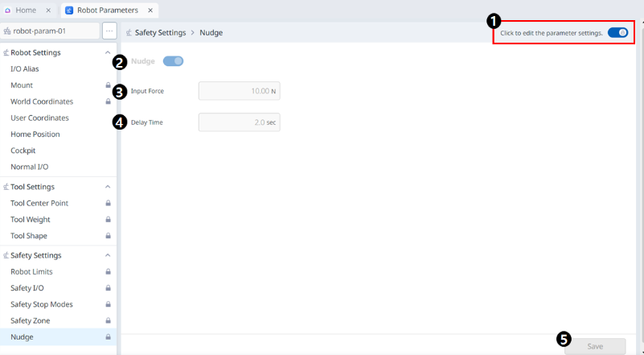Click lock icon next to Tool Weight

pos(108,220)
